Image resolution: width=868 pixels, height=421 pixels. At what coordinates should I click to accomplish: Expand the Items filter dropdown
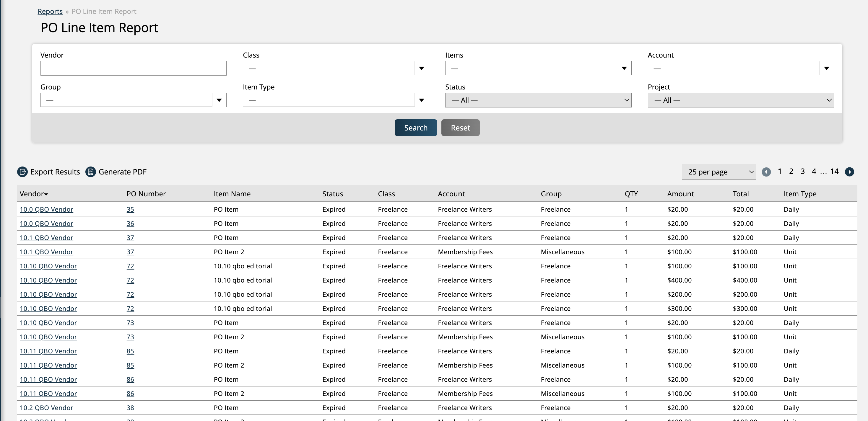624,68
